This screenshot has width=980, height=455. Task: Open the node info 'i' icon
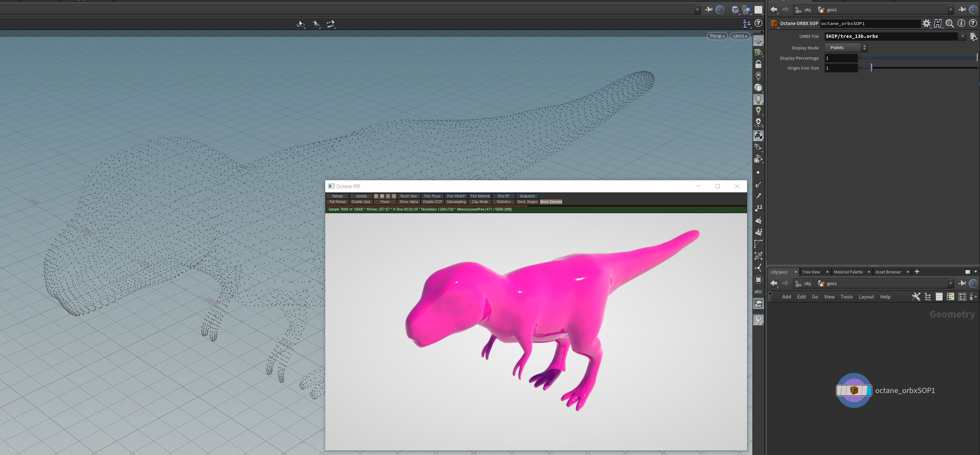[961, 24]
